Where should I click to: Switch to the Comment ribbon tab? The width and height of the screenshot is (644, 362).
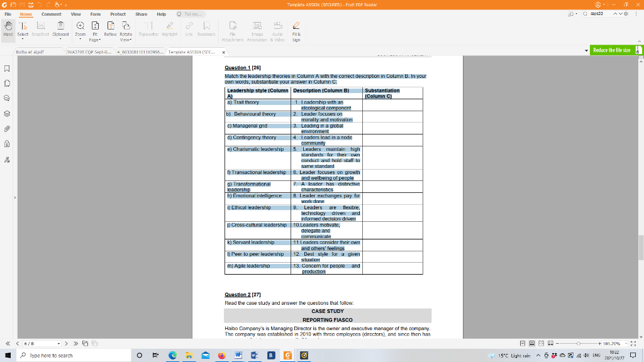(x=51, y=14)
